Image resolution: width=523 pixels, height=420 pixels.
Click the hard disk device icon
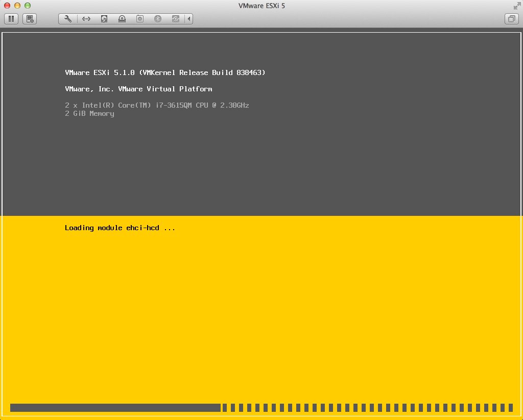click(104, 19)
